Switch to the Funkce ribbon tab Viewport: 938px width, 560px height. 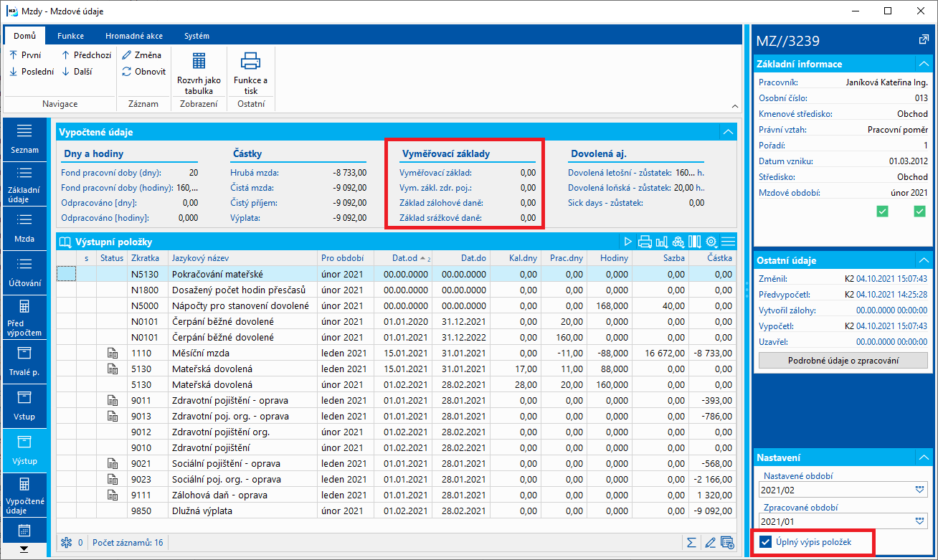coord(71,36)
